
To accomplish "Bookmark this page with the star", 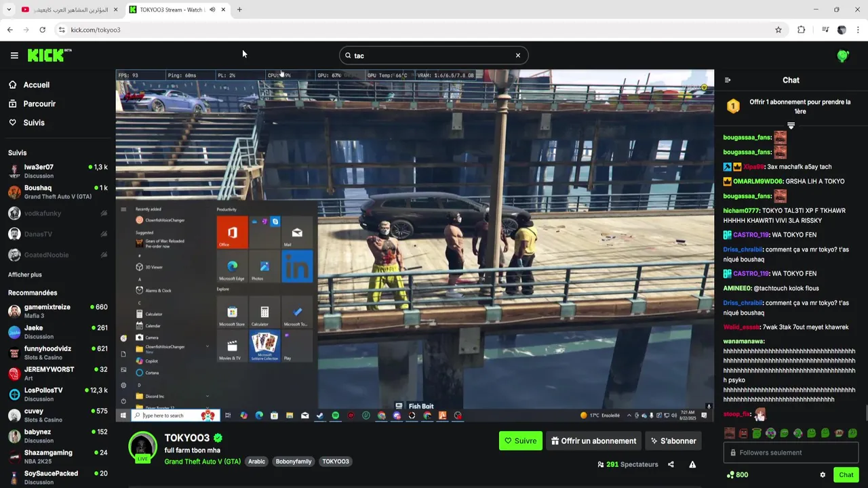I will (x=778, y=30).
